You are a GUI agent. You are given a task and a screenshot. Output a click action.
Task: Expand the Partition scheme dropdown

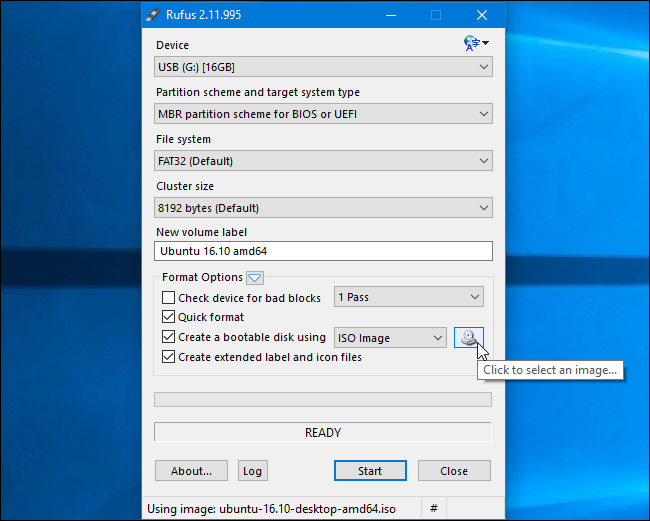pyautogui.click(x=323, y=114)
